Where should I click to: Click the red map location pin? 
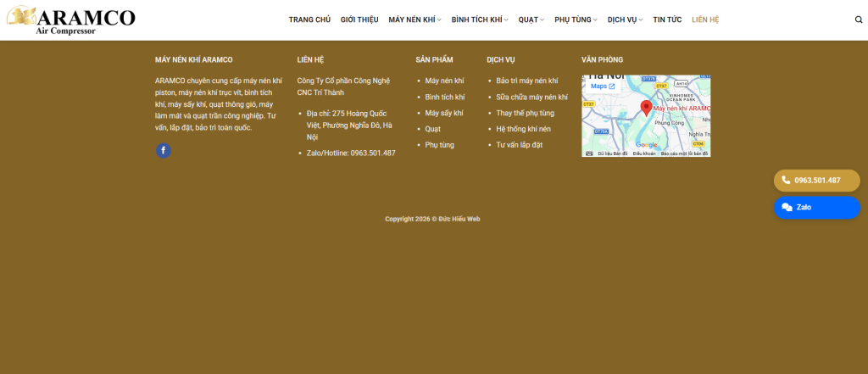click(x=646, y=108)
